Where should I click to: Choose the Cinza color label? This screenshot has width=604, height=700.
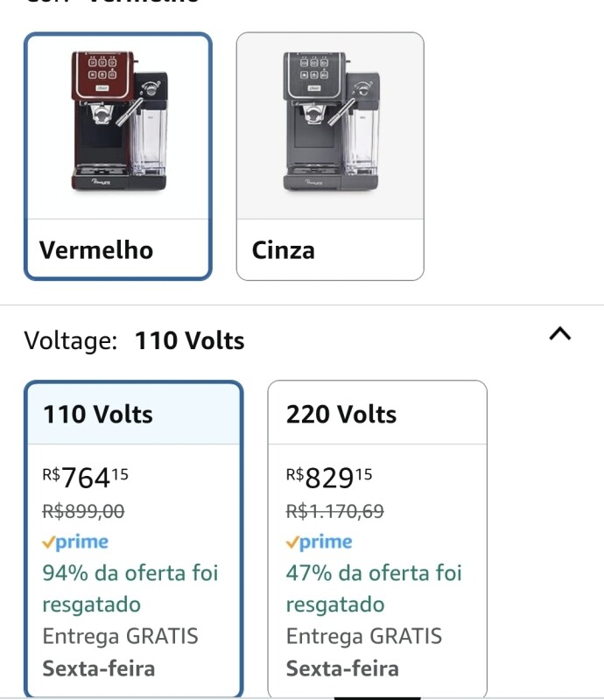click(x=284, y=250)
